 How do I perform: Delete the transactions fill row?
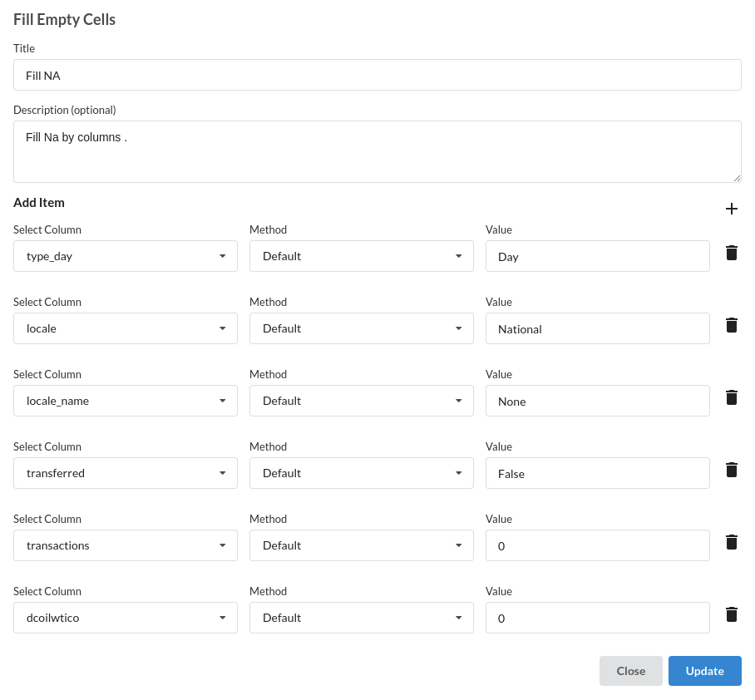click(x=731, y=541)
